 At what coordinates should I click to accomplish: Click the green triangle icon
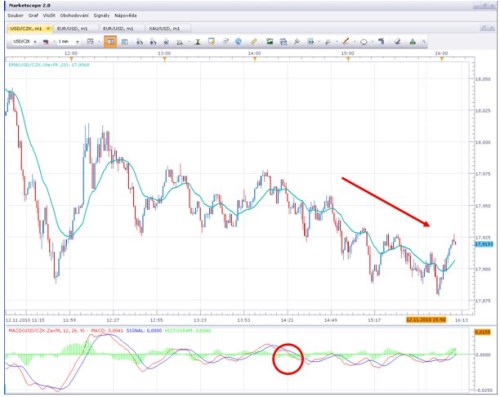[x=413, y=42]
